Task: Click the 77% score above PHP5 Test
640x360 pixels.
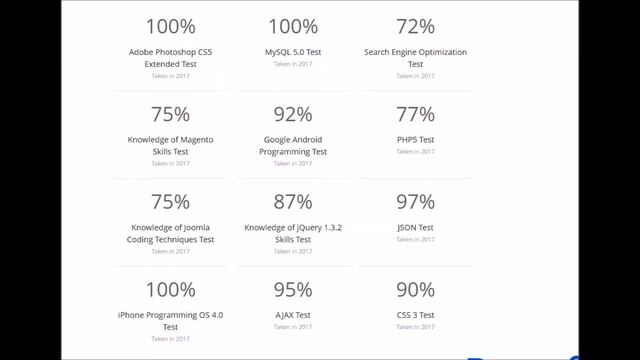Action: click(415, 114)
